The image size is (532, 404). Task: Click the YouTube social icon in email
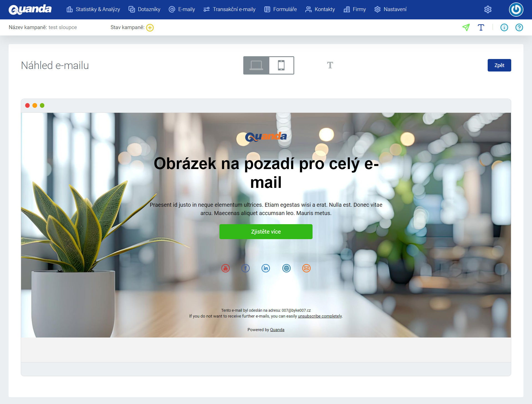click(x=226, y=268)
